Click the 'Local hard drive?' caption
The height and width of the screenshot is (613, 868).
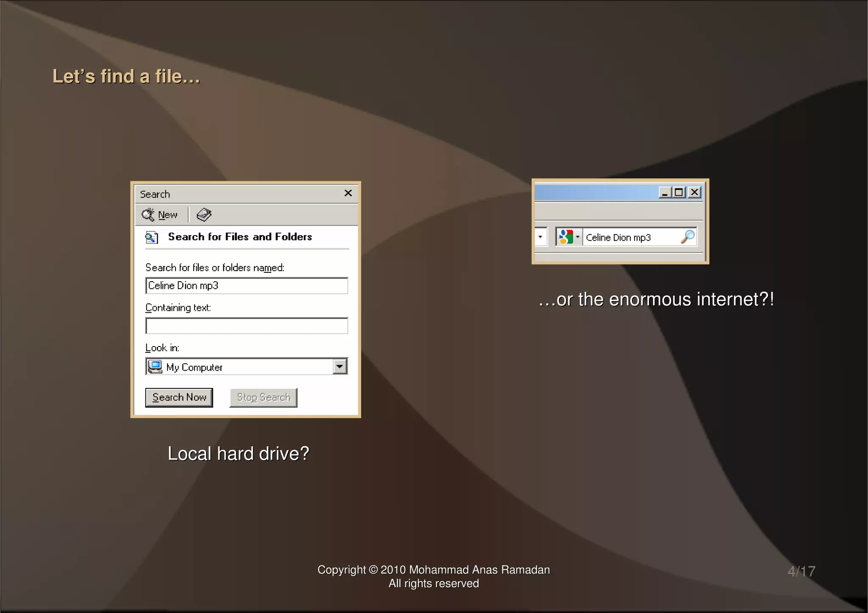(239, 454)
